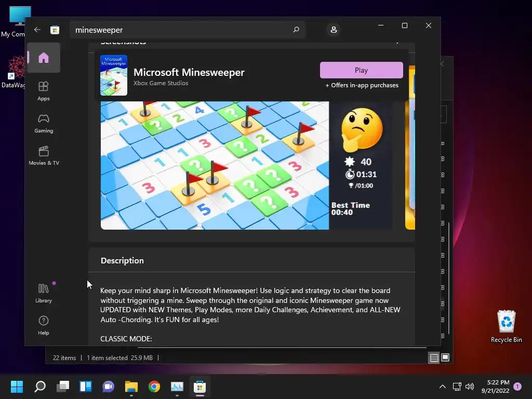The width and height of the screenshot is (532, 399).
Task: Launch Google Chrome from the taskbar
Action: (154, 387)
